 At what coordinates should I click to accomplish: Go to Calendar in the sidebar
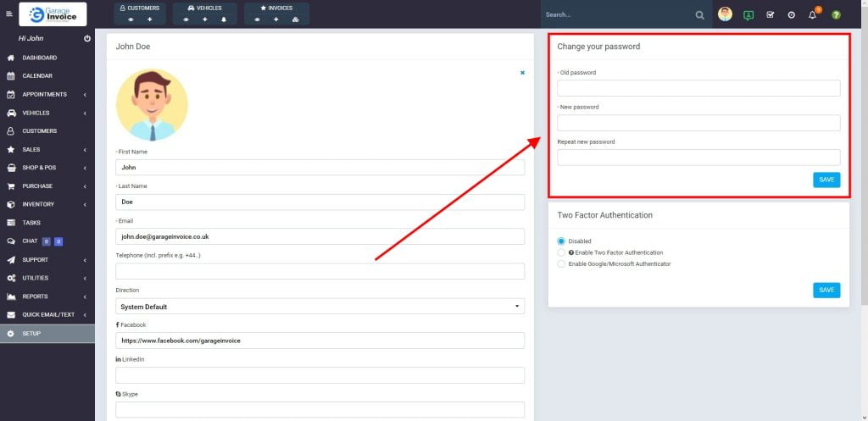[37, 76]
